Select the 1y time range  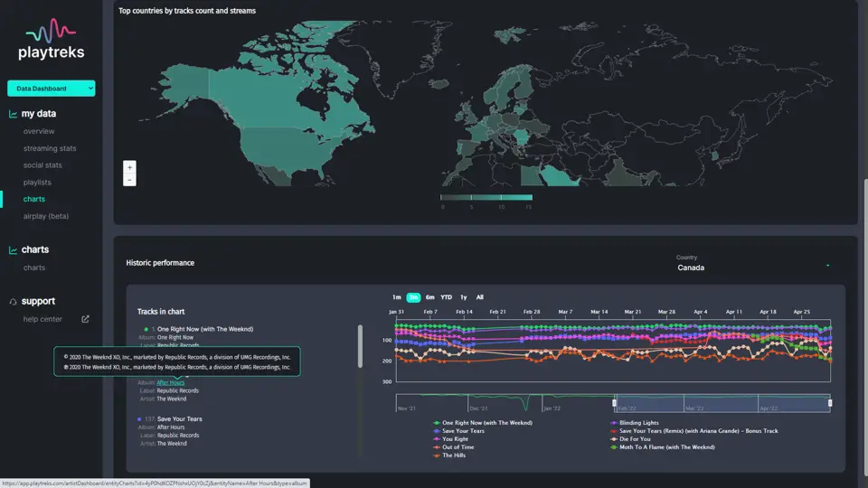pos(463,297)
